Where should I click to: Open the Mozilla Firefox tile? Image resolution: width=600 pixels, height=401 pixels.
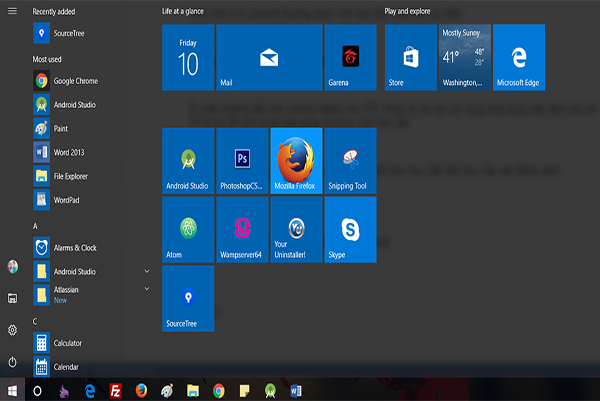pyautogui.click(x=296, y=161)
